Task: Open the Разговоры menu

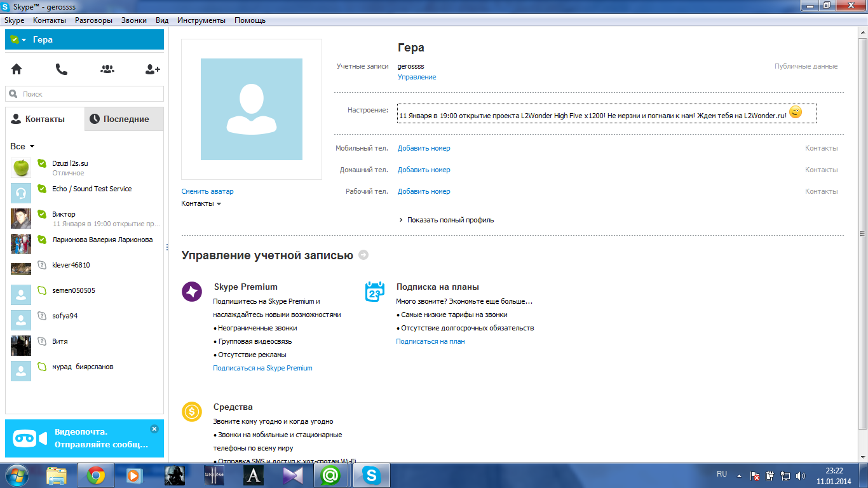Action: [93, 20]
